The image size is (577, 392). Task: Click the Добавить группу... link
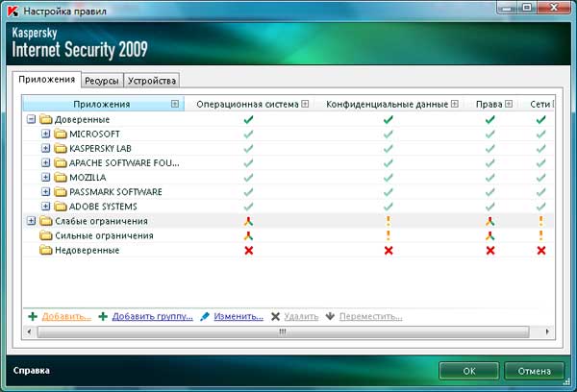(x=152, y=316)
